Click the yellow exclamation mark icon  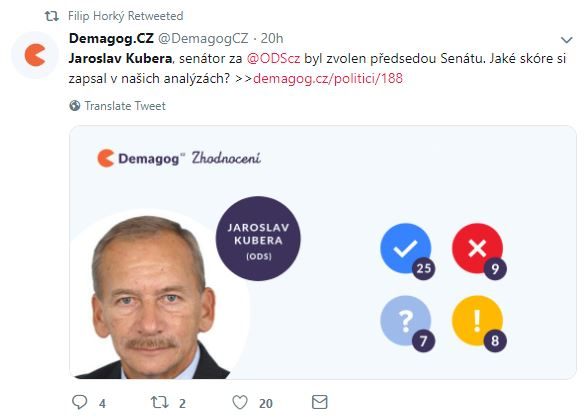point(477,321)
